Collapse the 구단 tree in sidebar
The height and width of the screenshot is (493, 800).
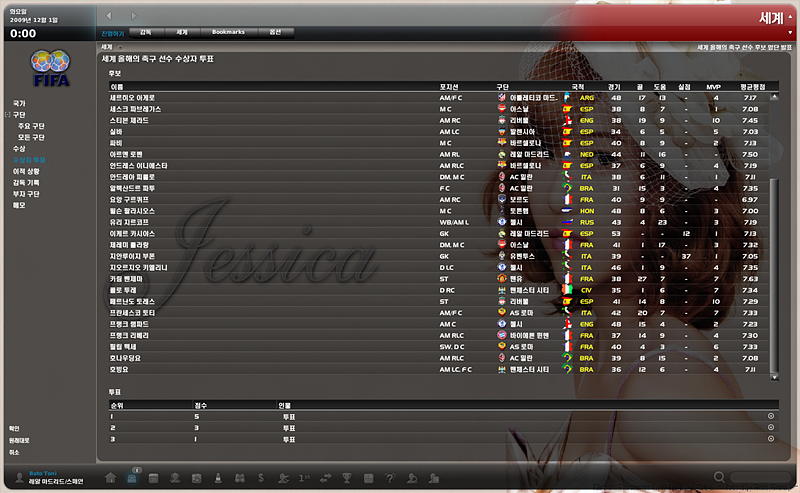pyautogui.click(x=7, y=115)
